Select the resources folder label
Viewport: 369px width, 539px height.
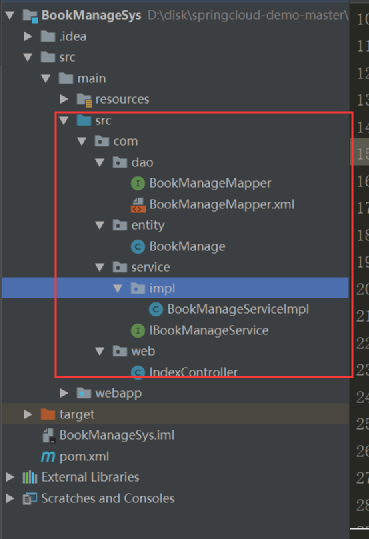coord(122,99)
